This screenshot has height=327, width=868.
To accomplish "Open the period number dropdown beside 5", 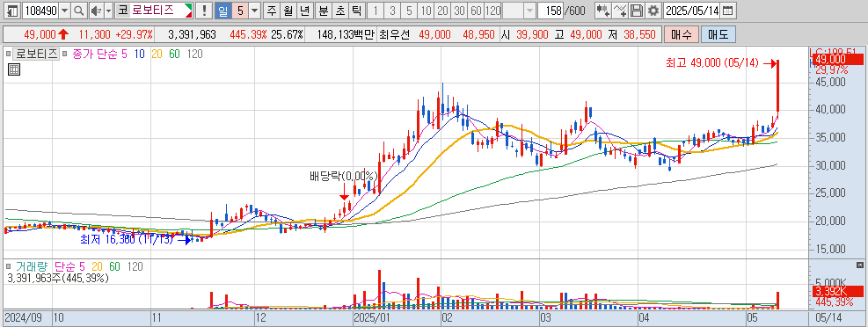I will 254,10.
